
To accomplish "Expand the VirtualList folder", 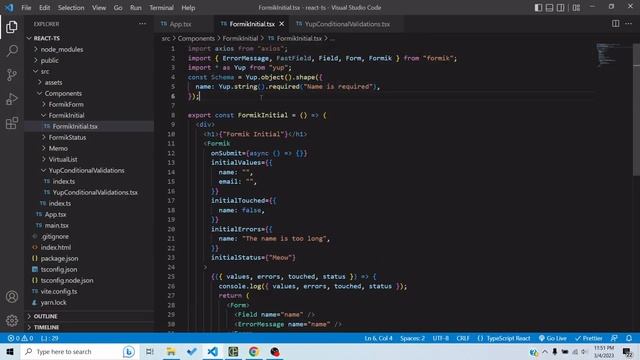I will coord(89,160).
